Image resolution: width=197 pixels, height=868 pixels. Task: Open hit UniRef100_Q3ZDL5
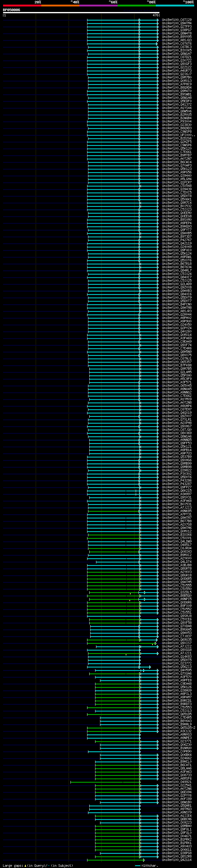[177, 592]
